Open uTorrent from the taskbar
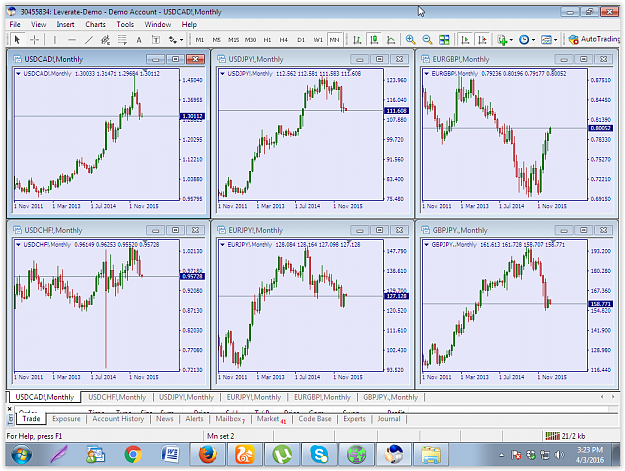625x471 pixels. coord(282,454)
